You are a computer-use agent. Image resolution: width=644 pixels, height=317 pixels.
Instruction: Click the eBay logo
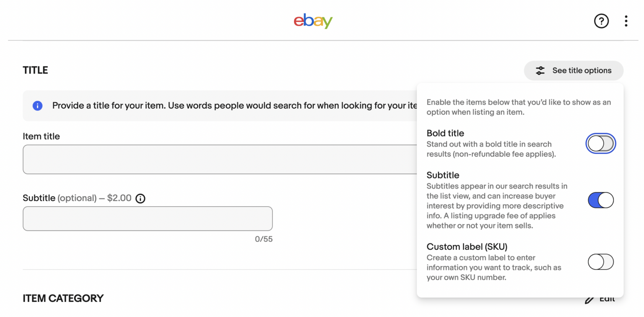(x=313, y=21)
